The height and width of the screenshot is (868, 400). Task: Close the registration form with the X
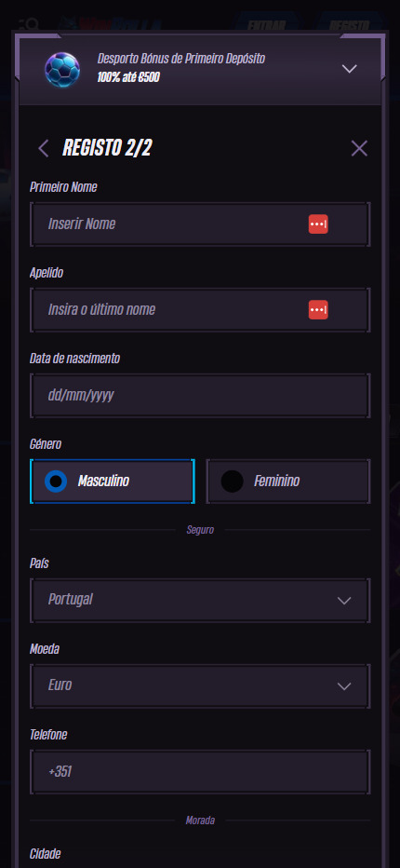pos(359,148)
